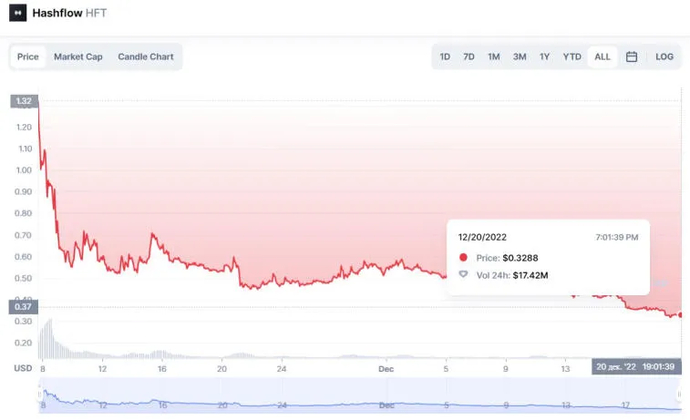This screenshot has height=420, width=690.
Task: Switch to the Price tab
Action: click(28, 57)
